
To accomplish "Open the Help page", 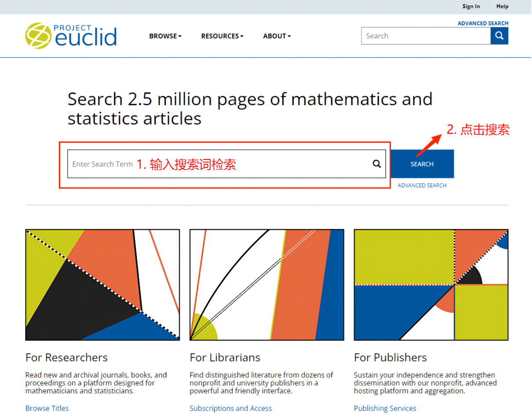I will (502, 6).
